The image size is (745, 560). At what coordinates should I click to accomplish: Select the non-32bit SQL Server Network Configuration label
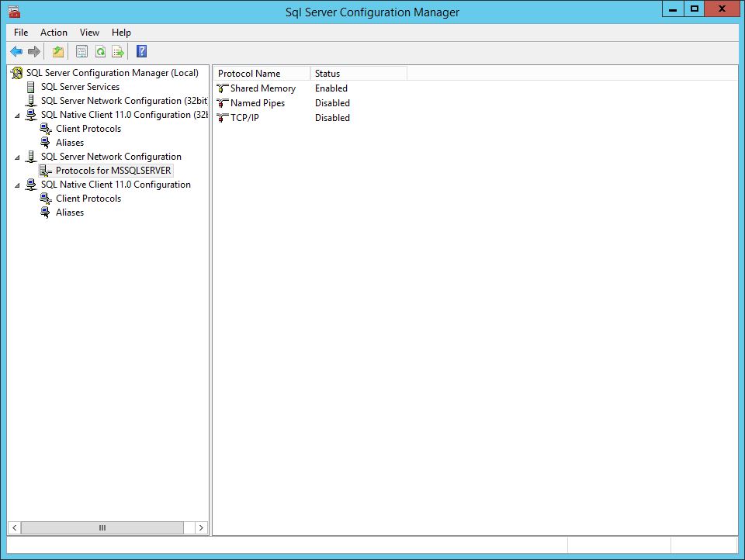[x=111, y=157]
